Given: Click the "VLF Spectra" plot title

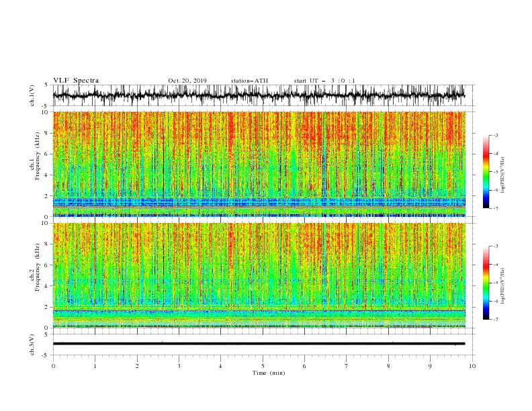Looking at the screenshot, I should (76, 81).
